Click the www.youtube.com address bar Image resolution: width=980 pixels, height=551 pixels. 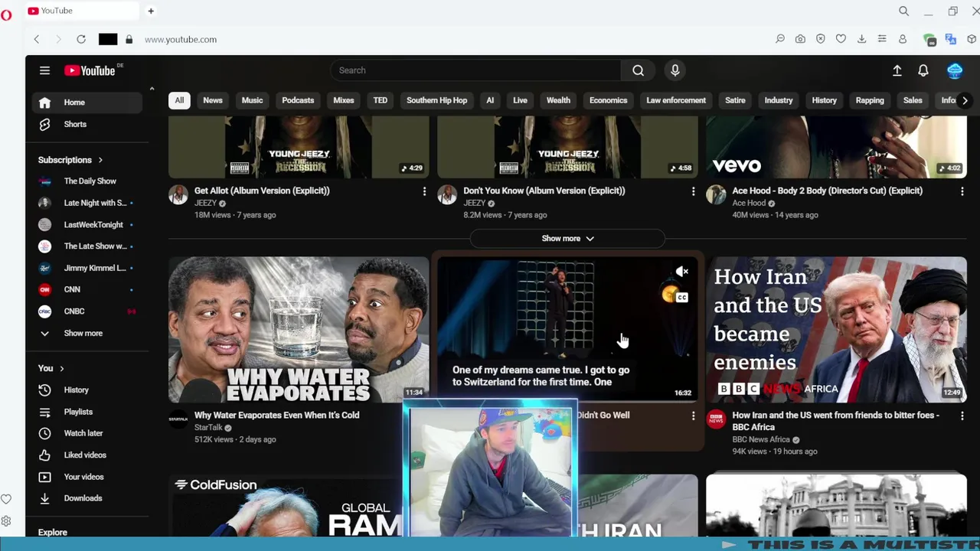(x=181, y=39)
